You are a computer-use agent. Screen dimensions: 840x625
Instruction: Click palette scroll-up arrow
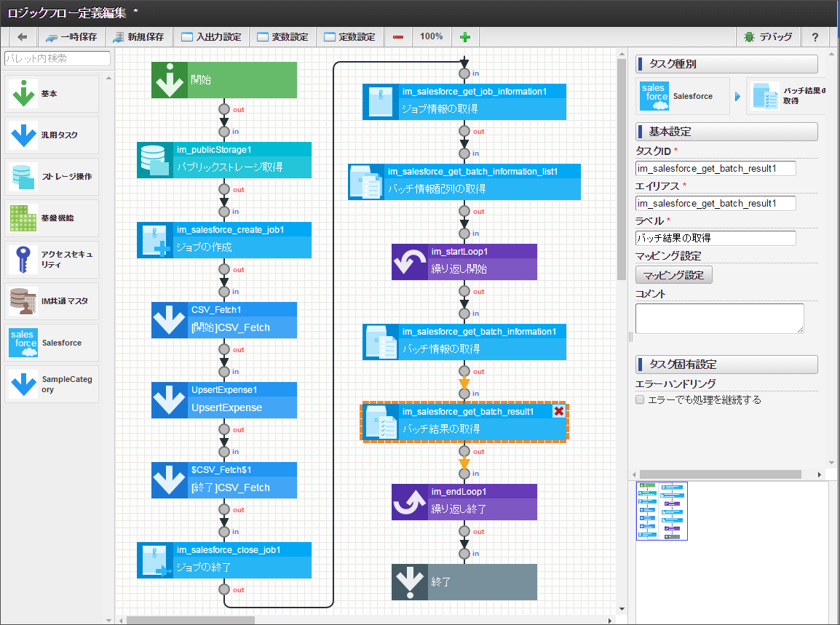(108, 78)
